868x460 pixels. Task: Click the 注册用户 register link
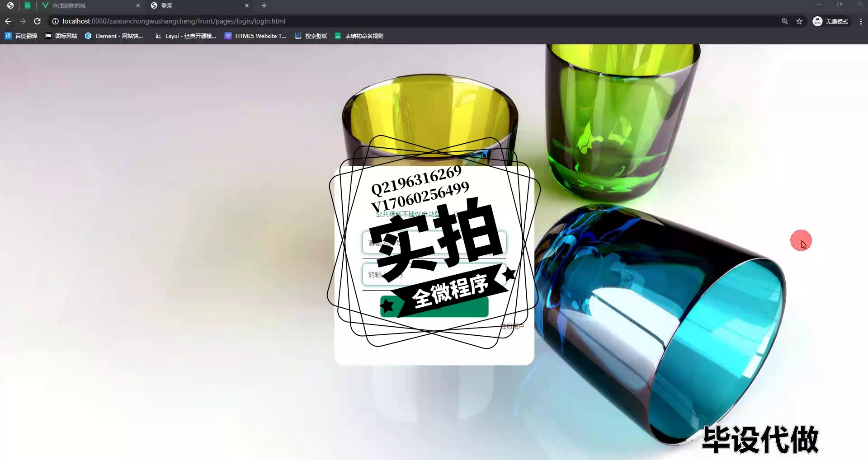512,326
